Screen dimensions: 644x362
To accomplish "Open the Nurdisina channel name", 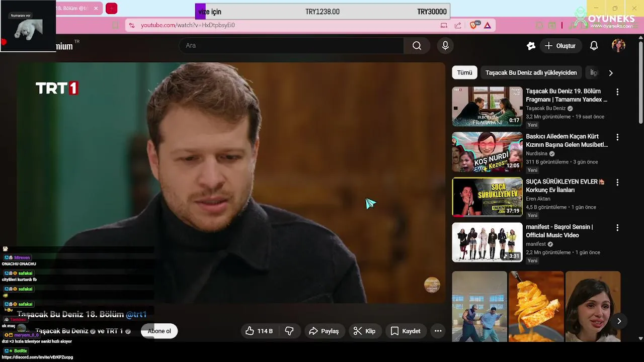I will pos(537,154).
